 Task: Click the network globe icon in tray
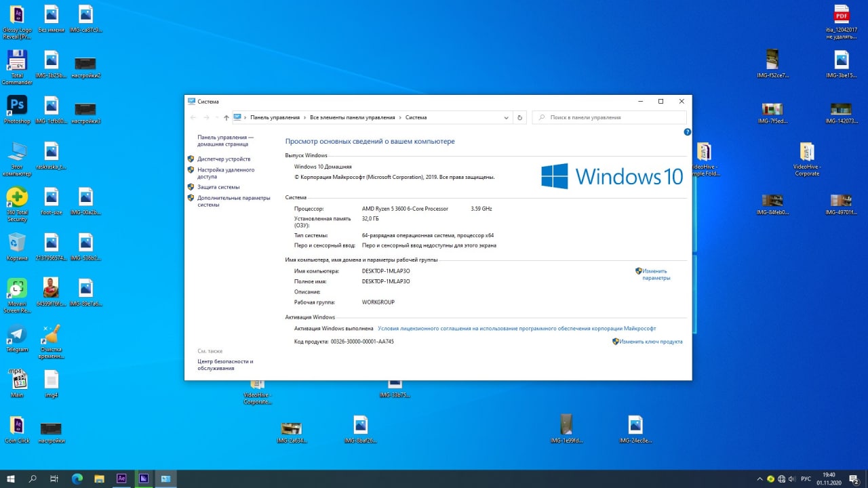tap(782, 479)
